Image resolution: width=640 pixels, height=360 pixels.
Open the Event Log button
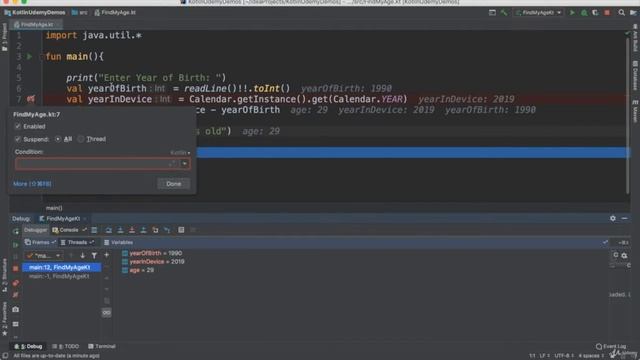(x=611, y=347)
